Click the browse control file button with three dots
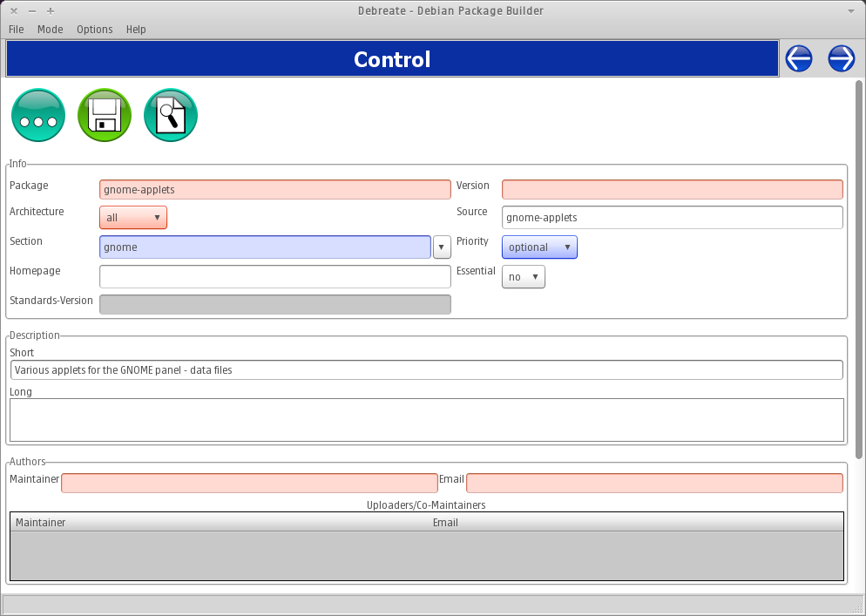Image resolution: width=866 pixels, height=616 pixels. point(38,115)
